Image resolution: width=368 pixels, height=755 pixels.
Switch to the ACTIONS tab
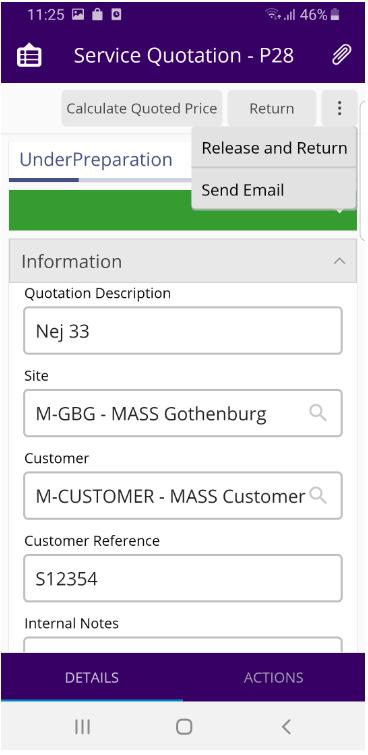pyautogui.click(x=274, y=677)
